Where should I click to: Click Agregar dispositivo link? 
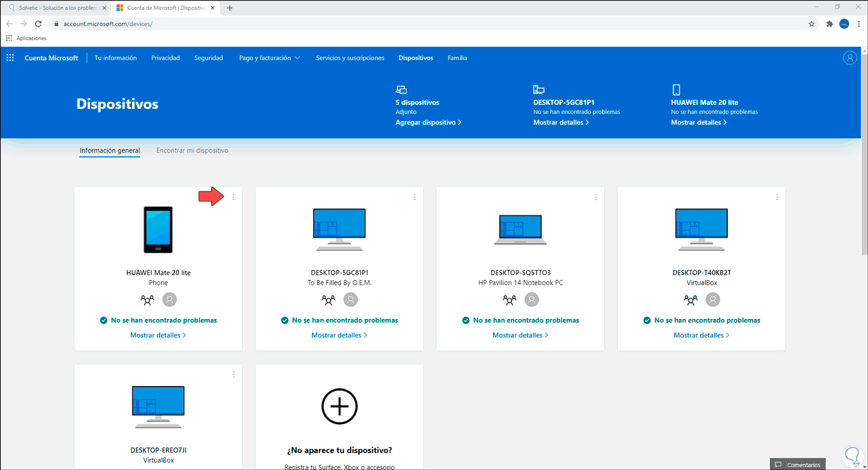click(429, 123)
